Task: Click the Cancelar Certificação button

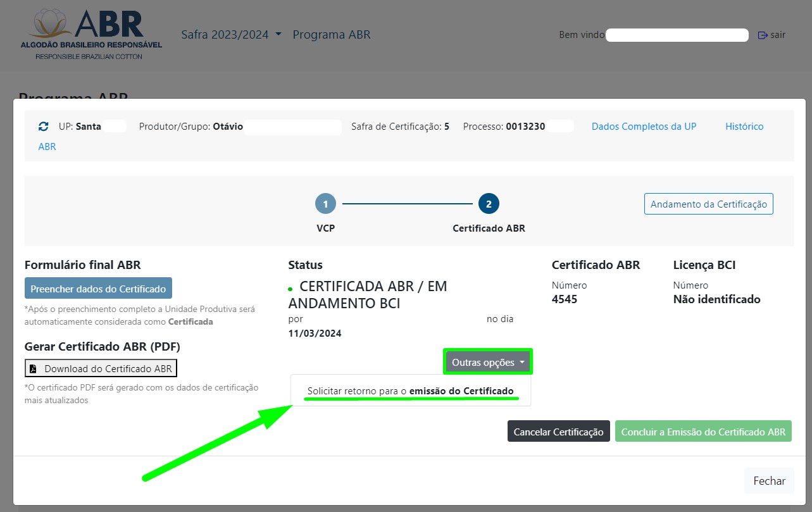Action: pos(558,432)
